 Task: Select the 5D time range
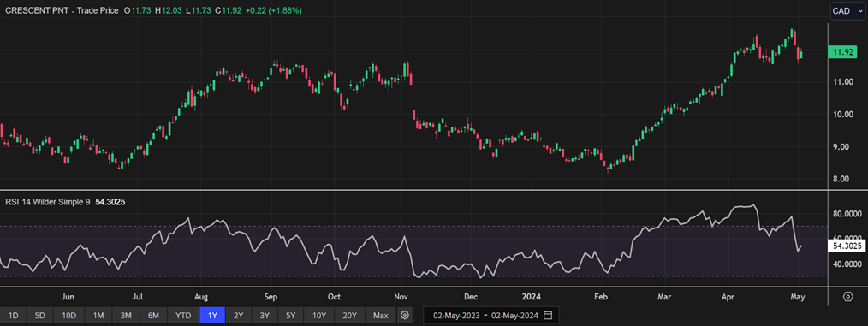point(40,316)
